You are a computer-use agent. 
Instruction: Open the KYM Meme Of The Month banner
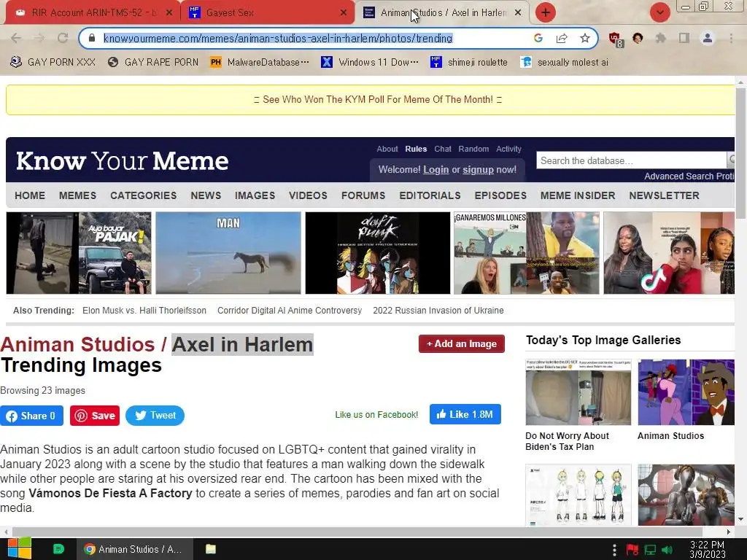[x=378, y=99]
